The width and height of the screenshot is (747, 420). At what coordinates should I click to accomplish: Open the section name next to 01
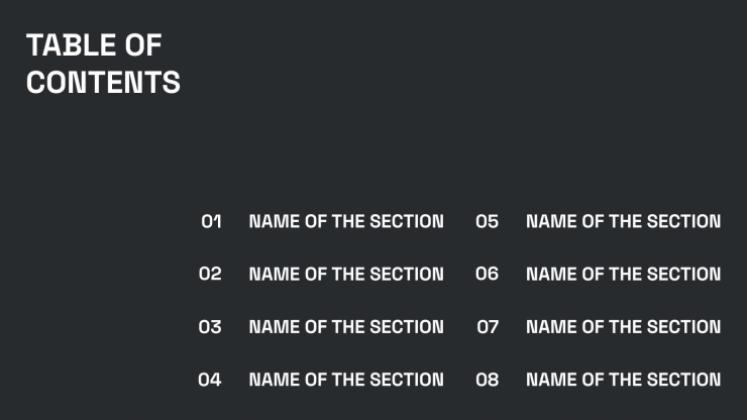click(346, 221)
